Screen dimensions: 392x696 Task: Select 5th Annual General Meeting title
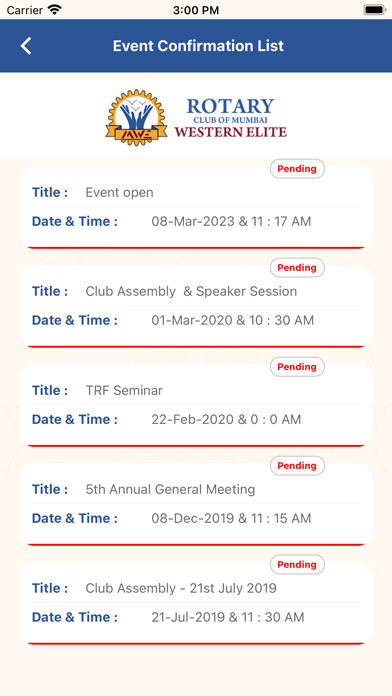point(170,490)
